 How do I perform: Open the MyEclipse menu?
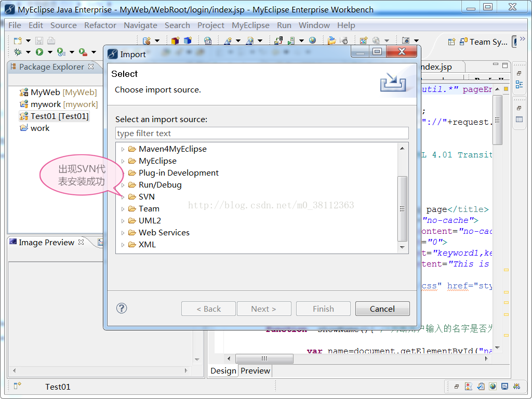250,25
